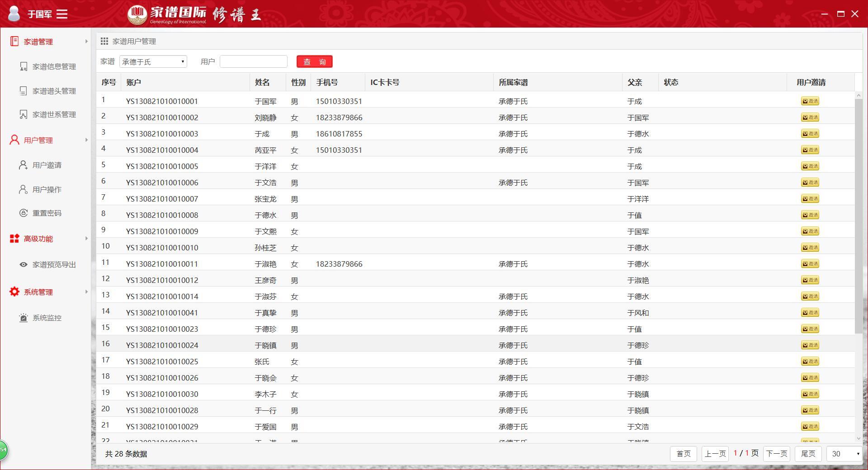Open the page size dropdown showing 30
Viewport: 868px width, 470px height.
tap(844, 454)
